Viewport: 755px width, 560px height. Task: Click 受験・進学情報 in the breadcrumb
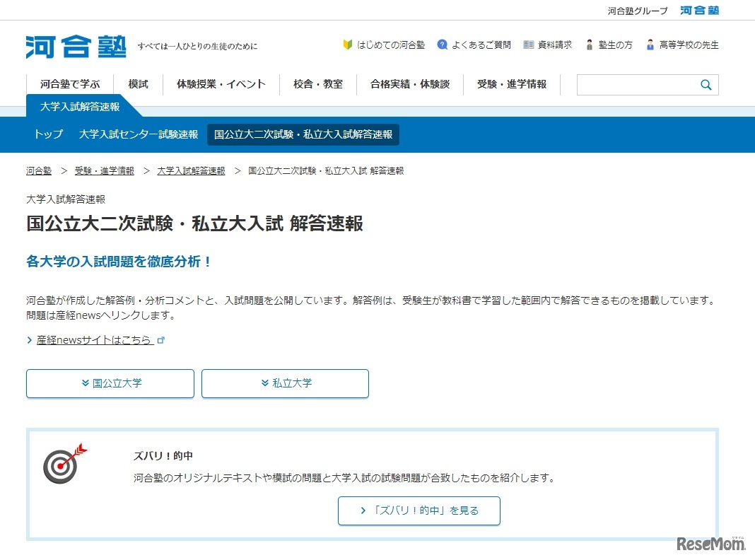coord(104,171)
